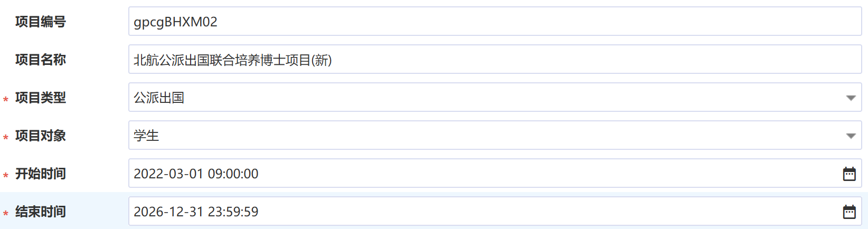Open the 结束时间 calendar picker icon
The width and height of the screenshot is (868, 229).
pyautogui.click(x=849, y=212)
